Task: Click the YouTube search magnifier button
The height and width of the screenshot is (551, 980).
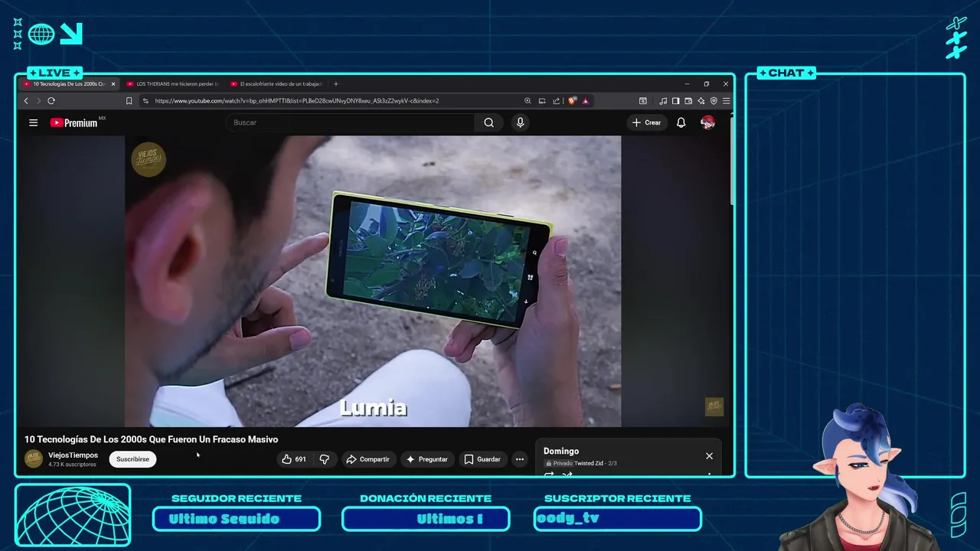Action: click(488, 122)
